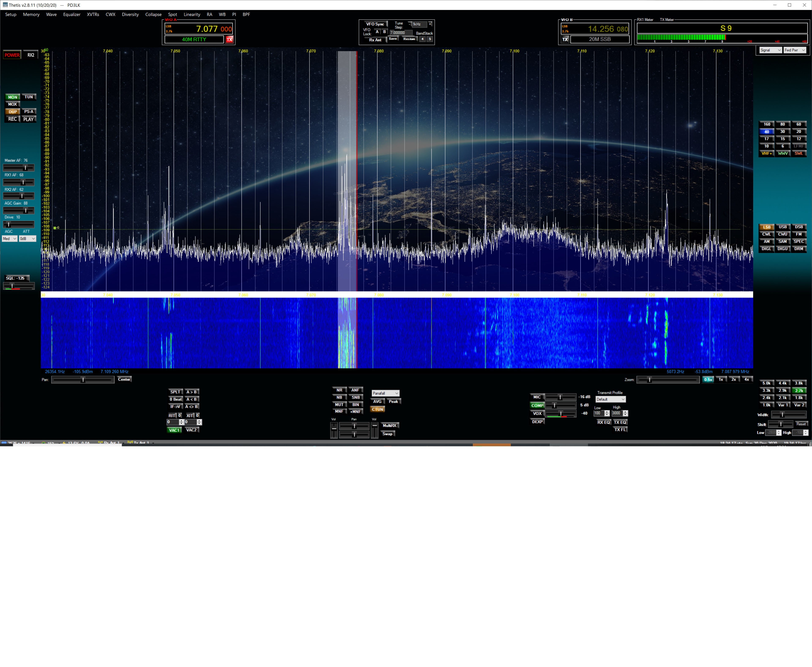Click the VFO A frequency display 7.077

207,29
